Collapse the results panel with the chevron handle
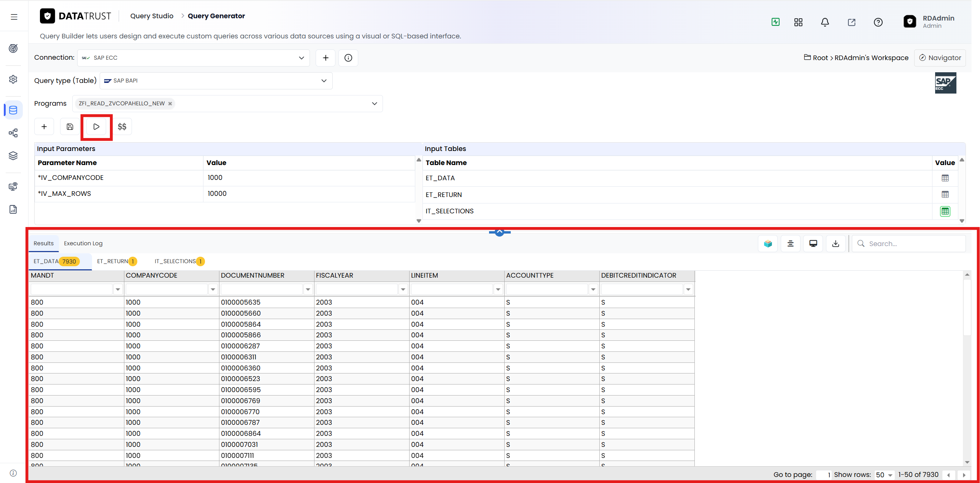The width and height of the screenshot is (980, 483). pyautogui.click(x=500, y=232)
